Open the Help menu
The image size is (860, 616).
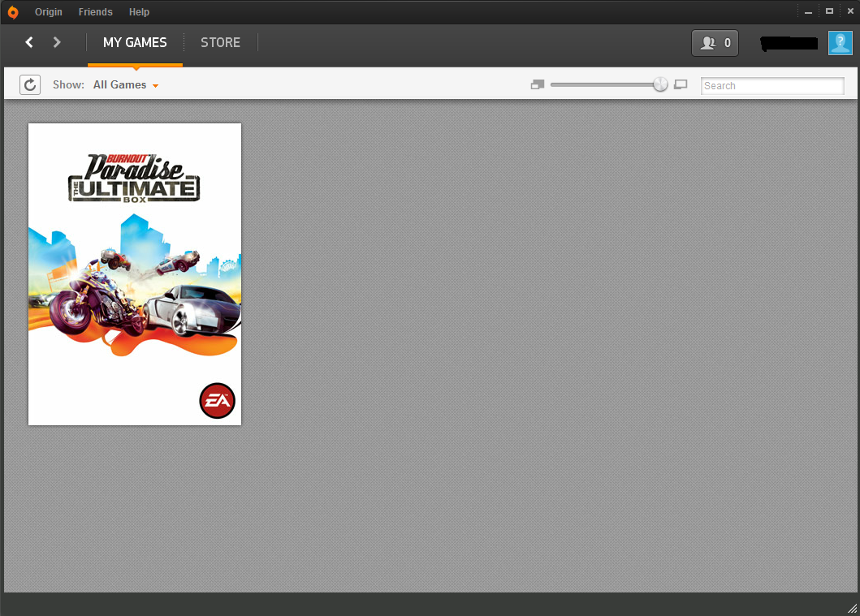pos(139,12)
